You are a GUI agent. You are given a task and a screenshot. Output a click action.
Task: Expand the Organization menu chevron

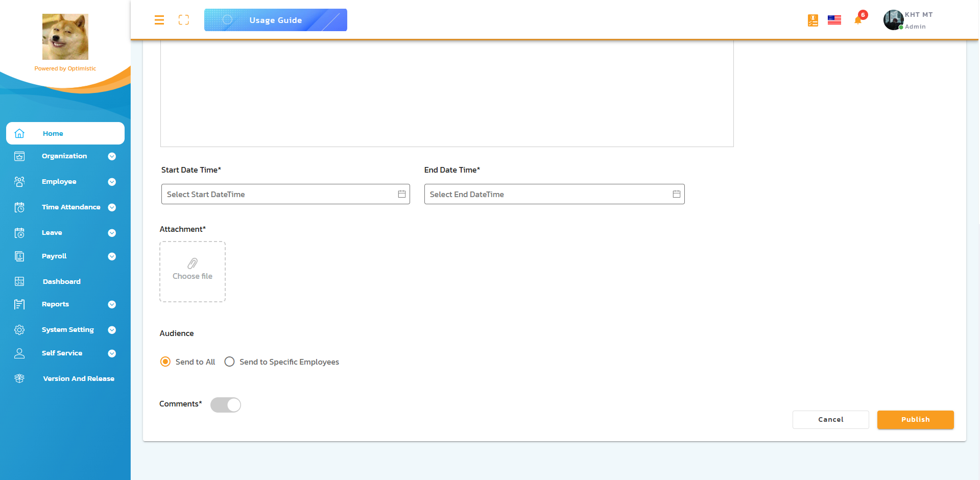pyautogui.click(x=112, y=156)
